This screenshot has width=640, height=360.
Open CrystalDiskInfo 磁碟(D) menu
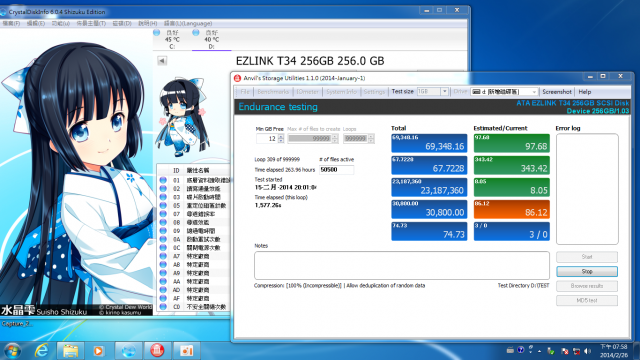coord(122,23)
